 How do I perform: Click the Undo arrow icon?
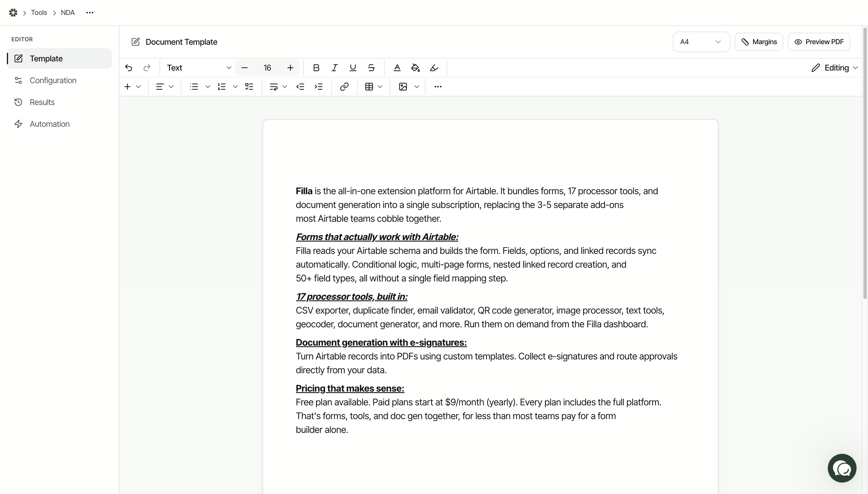coord(128,68)
